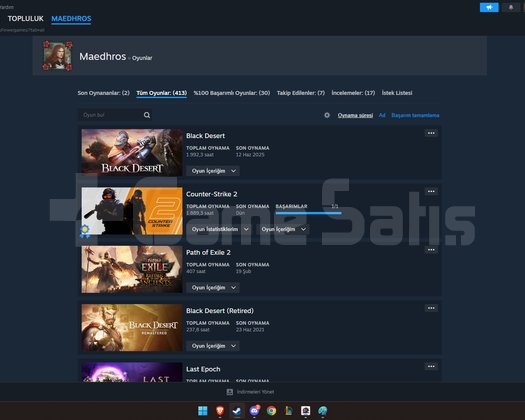Image resolution: width=525 pixels, height=420 pixels.
Task: Open the Windows Start menu
Action: click(203, 411)
